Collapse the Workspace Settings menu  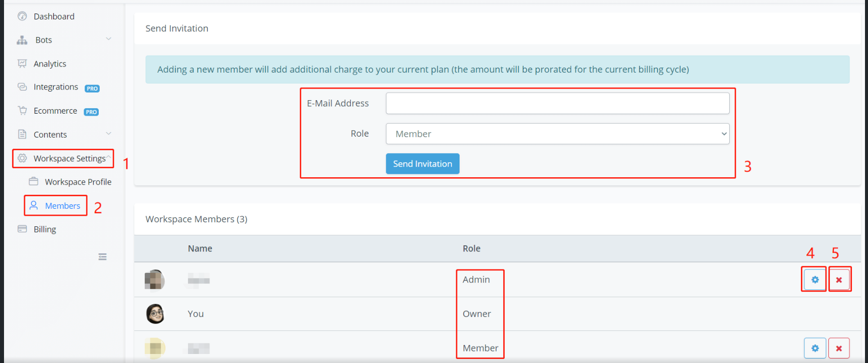tap(108, 158)
